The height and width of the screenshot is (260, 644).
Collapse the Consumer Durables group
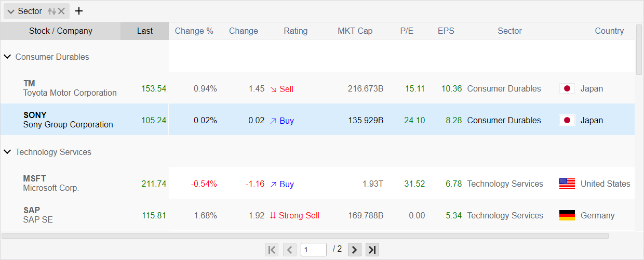tap(7, 57)
